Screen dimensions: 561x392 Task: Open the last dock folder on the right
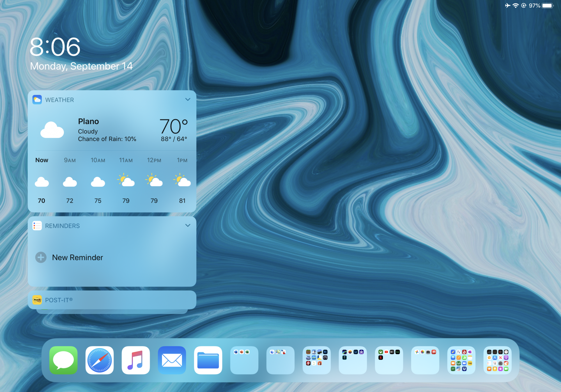pos(498,360)
